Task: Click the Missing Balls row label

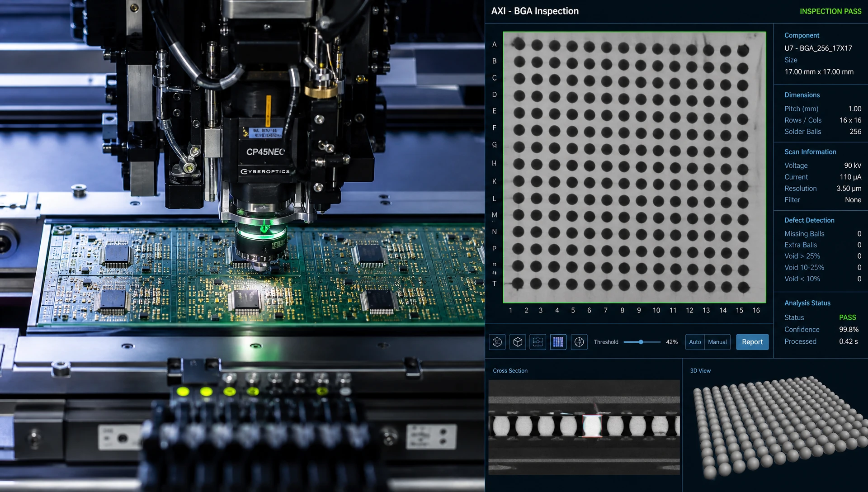Action: pyautogui.click(x=804, y=233)
